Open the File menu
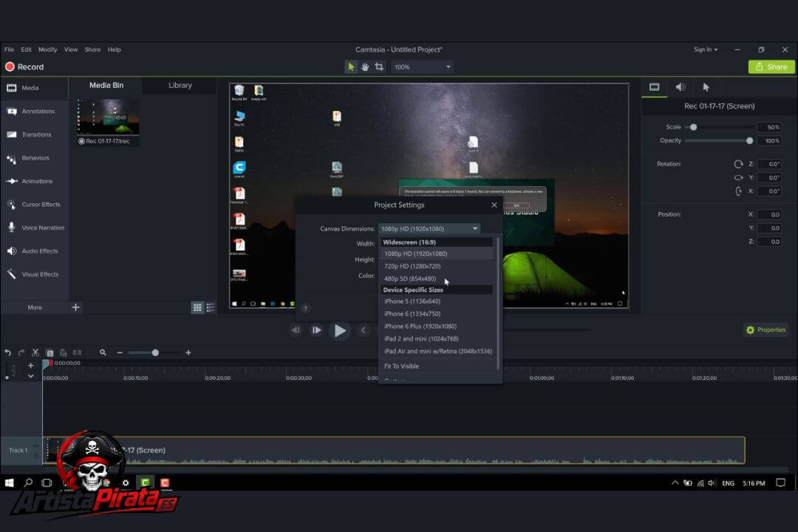The height and width of the screenshot is (532, 798). point(9,50)
